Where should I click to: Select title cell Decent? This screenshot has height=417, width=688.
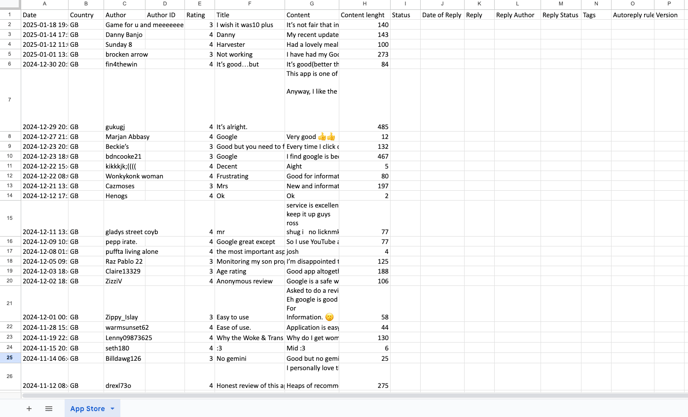249,166
